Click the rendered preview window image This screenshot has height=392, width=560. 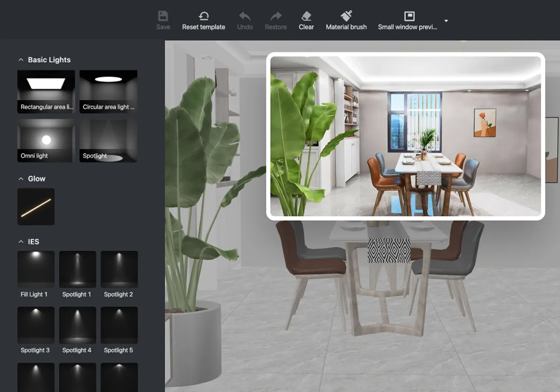405,136
